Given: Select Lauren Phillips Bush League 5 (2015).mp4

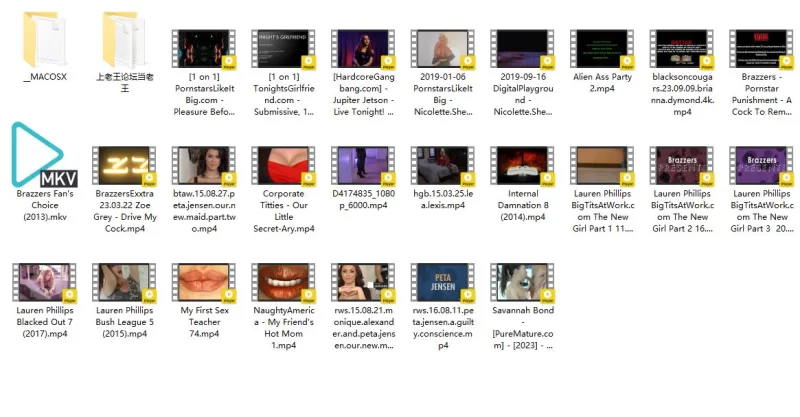Looking at the screenshot, I should point(124,283).
